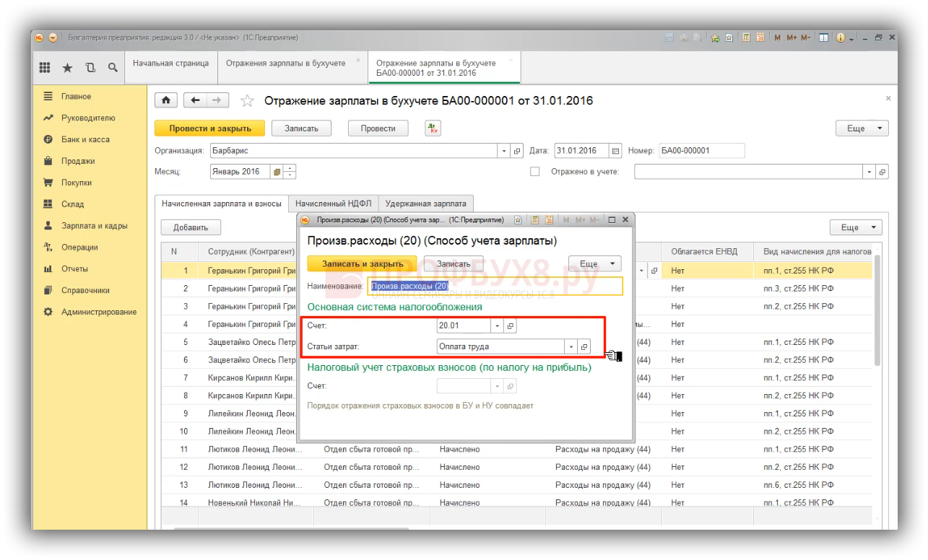
Task: Toggle the Отражено в учете checkbox
Action: click(x=535, y=172)
